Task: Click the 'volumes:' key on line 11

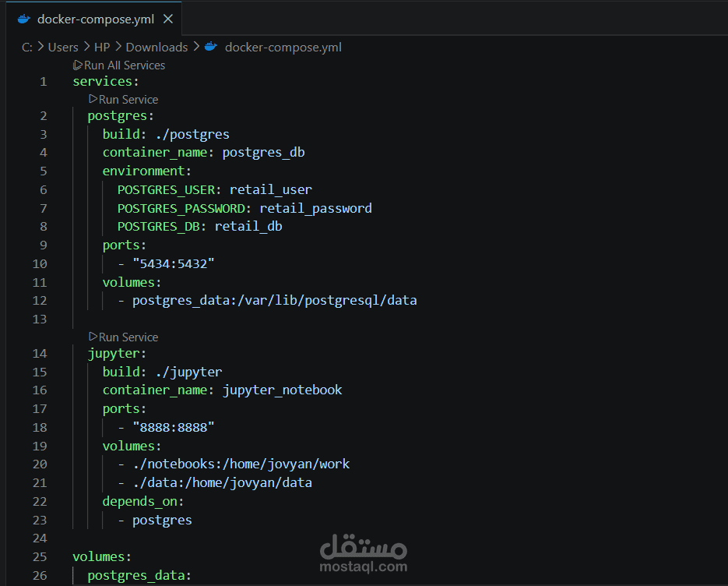Action: coord(132,283)
